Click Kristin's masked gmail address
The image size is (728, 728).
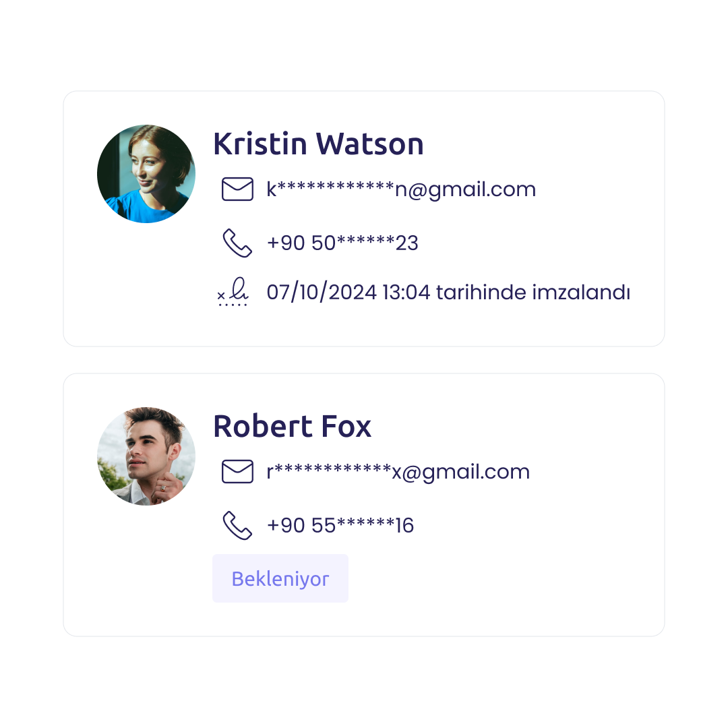coord(401,189)
